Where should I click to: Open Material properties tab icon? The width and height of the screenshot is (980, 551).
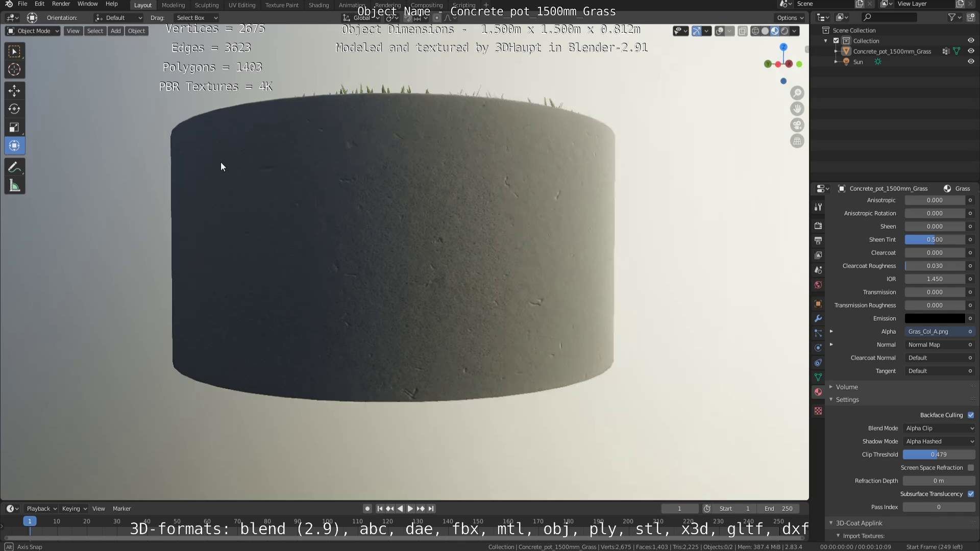(818, 392)
